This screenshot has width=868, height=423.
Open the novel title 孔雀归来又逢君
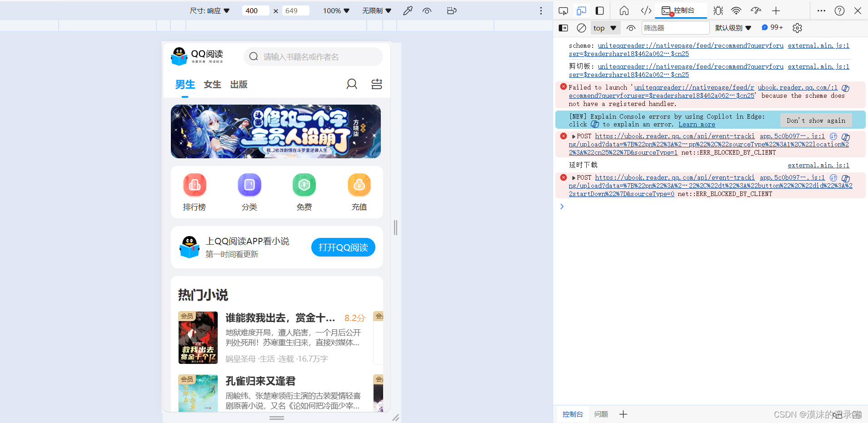260,381
